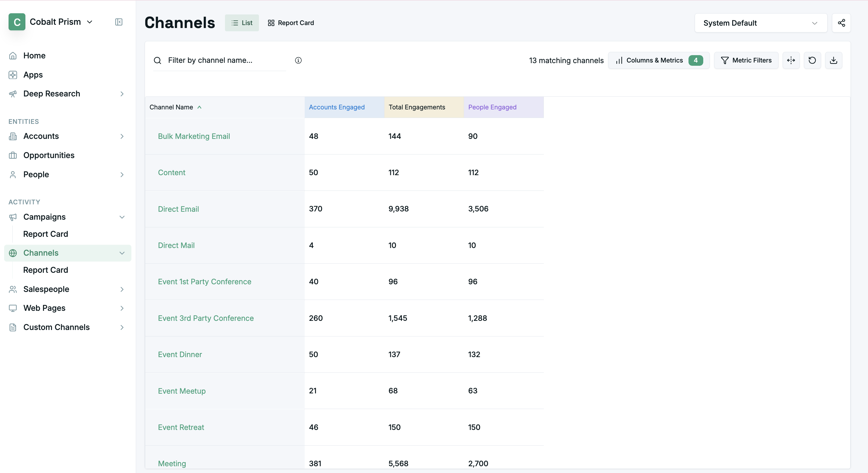The height and width of the screenshot is (473, 868).
Task: Click the download export icon
Action: [833, 60]
